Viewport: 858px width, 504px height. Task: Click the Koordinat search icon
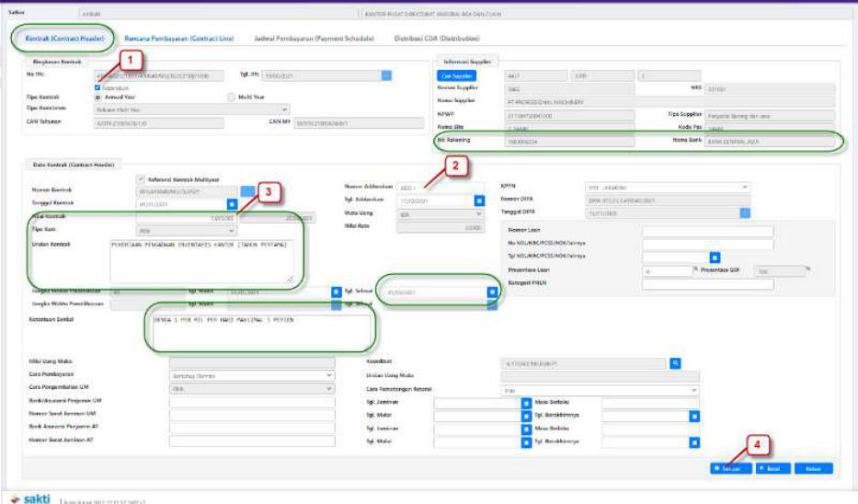tap(675, 363)
